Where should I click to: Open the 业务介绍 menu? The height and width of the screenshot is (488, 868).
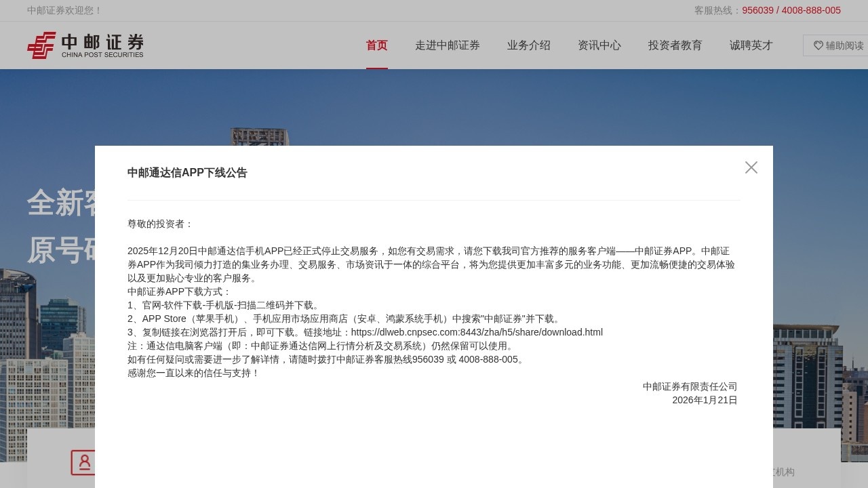coord(528,45)
